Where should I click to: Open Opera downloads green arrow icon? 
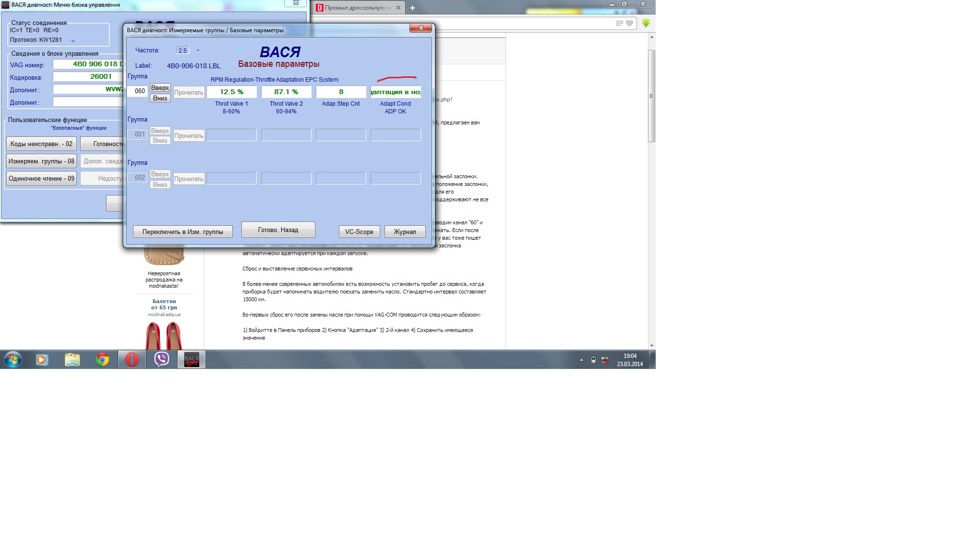(x=646, y=23)
